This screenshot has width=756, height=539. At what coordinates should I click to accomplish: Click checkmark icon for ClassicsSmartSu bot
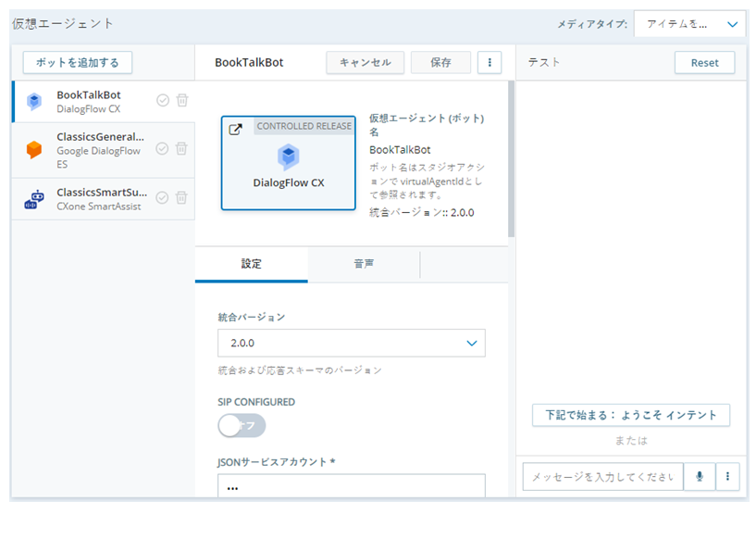point(162,198)
